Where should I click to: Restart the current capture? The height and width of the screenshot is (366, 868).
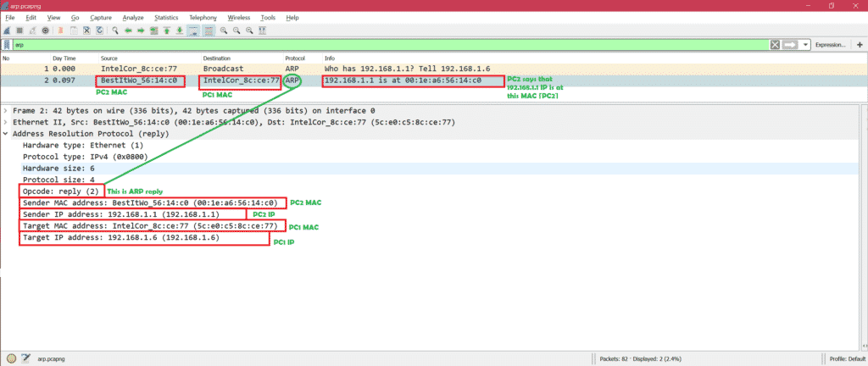click(32, 30)
